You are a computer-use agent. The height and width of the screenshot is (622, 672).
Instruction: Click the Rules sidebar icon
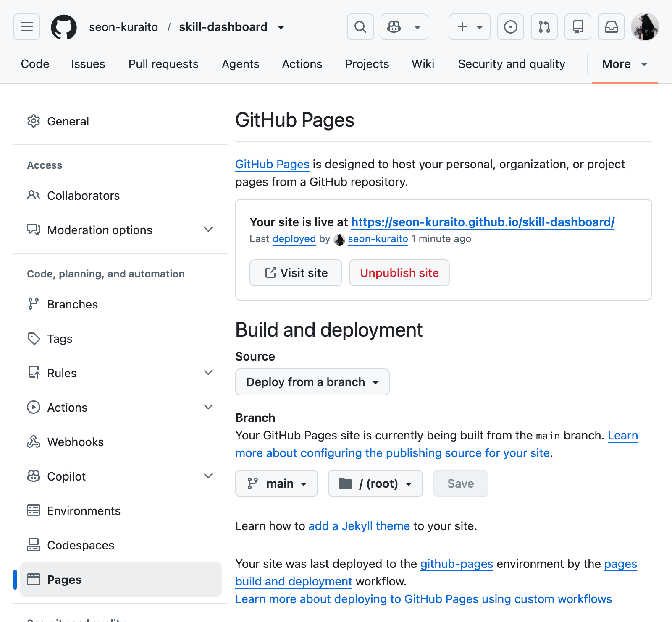(x=34, y=373)
